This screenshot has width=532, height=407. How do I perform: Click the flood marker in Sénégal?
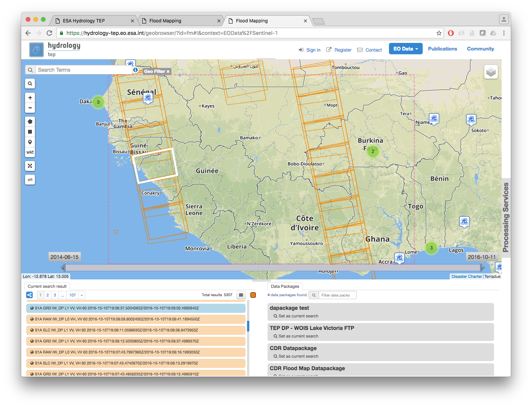pos(148,98)
